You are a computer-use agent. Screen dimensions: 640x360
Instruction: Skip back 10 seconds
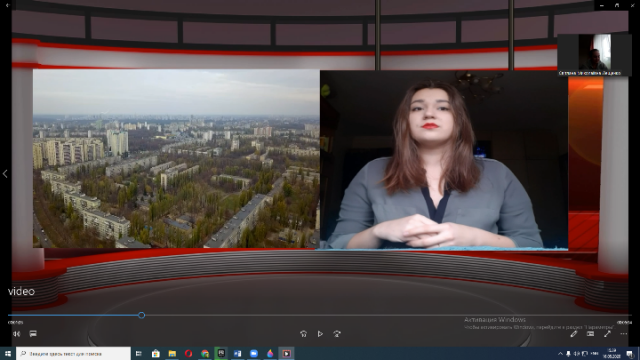pos(303,334)
